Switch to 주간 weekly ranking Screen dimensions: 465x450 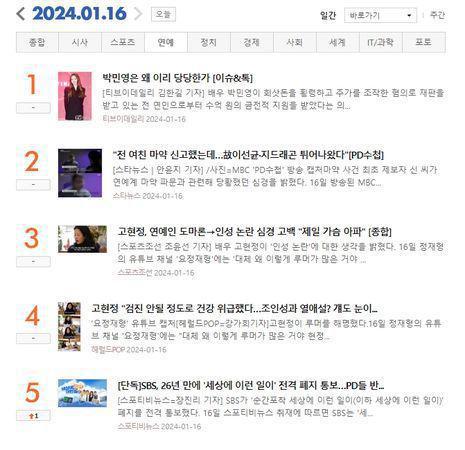click(437, 15)
